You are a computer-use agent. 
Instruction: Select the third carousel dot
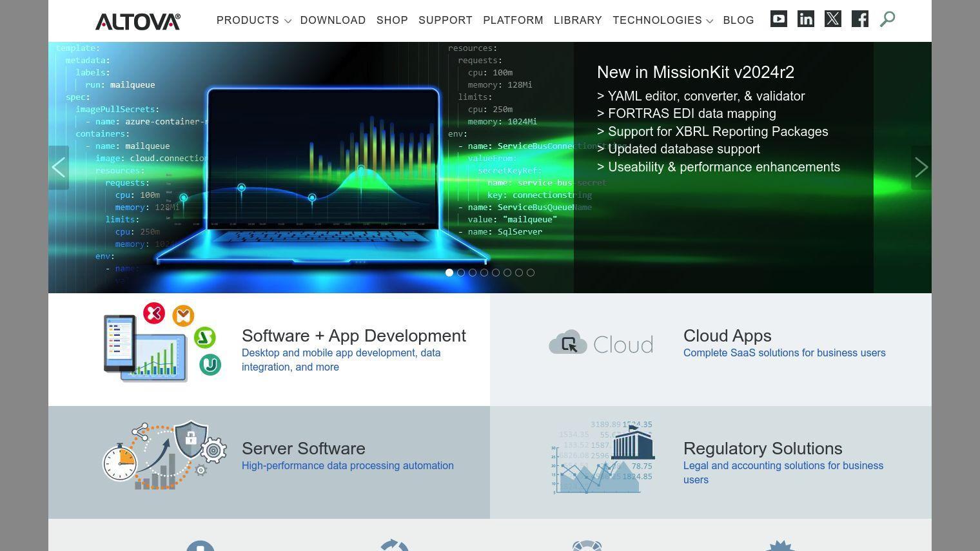[473, 273]
